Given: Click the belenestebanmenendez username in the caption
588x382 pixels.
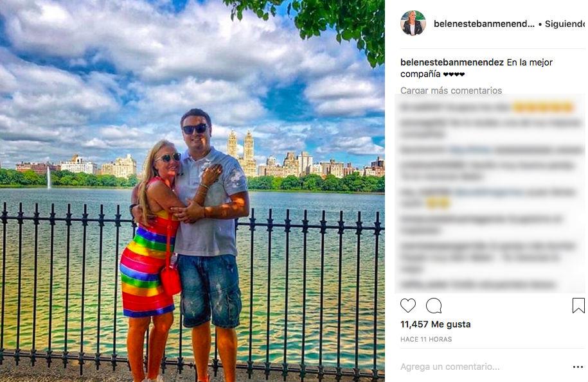Looking at the screenshot, I should (452, 62).
